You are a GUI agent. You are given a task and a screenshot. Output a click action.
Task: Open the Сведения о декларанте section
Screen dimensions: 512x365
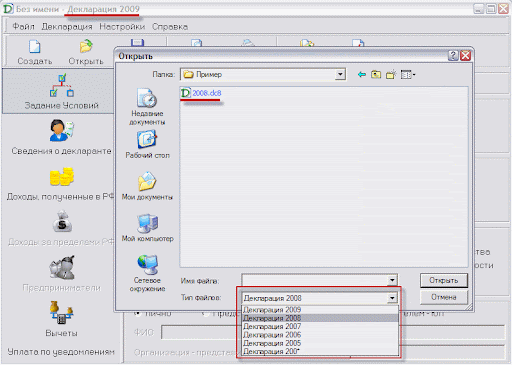tap(62, 137)
